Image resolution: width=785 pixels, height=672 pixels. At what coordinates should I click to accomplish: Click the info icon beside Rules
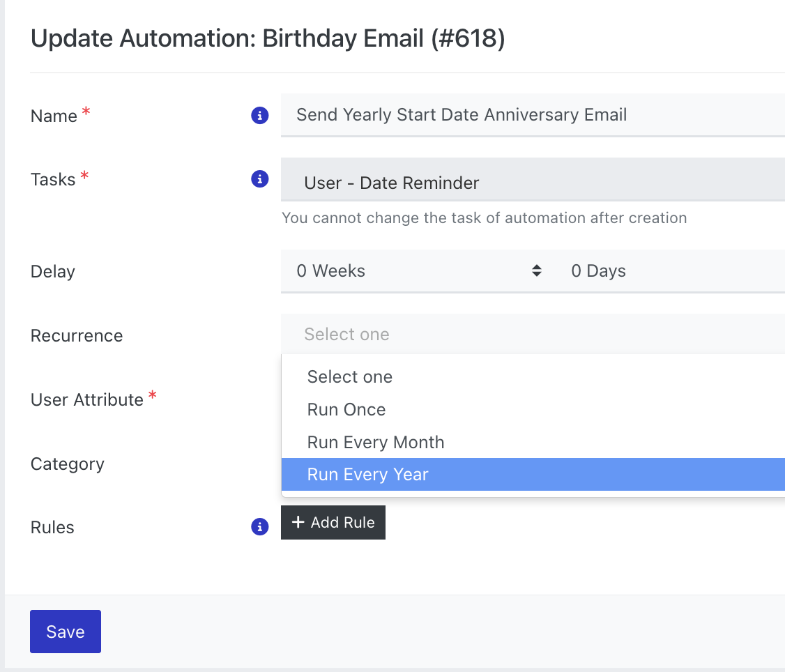pos(259,527)
